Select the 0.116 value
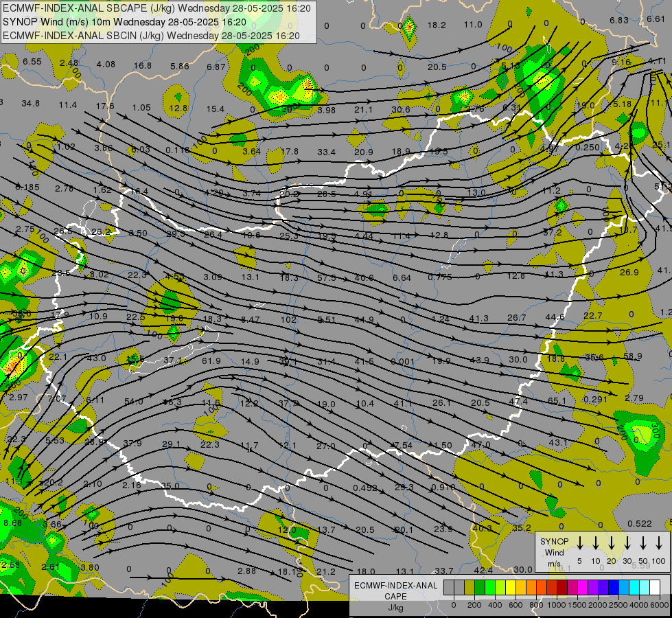The image size is (672, 618). (x=177, y=150)
